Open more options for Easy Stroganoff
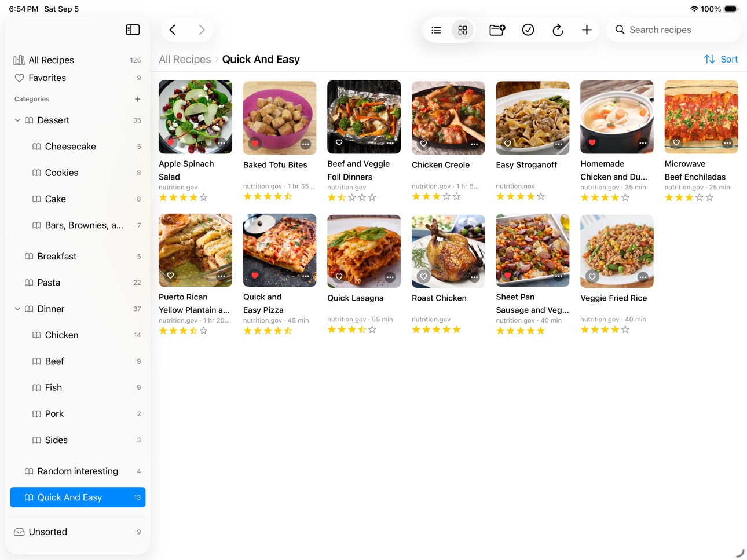 coord(558,144)
